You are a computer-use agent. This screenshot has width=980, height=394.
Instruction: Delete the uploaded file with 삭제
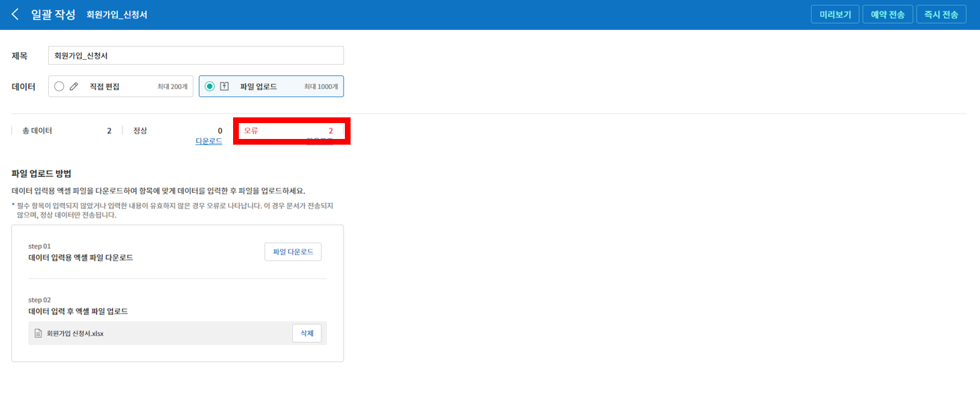(307, 333)
